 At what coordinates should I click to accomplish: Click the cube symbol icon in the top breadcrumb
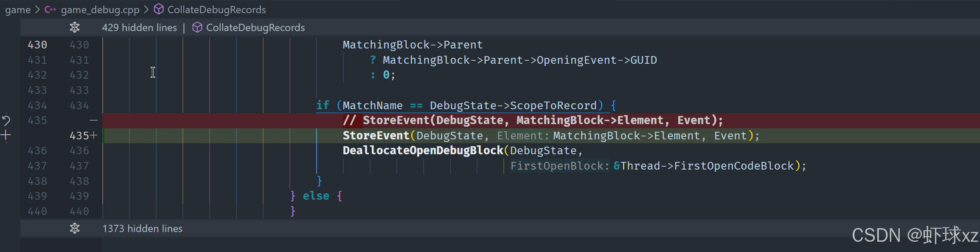(x=159, y=9)
